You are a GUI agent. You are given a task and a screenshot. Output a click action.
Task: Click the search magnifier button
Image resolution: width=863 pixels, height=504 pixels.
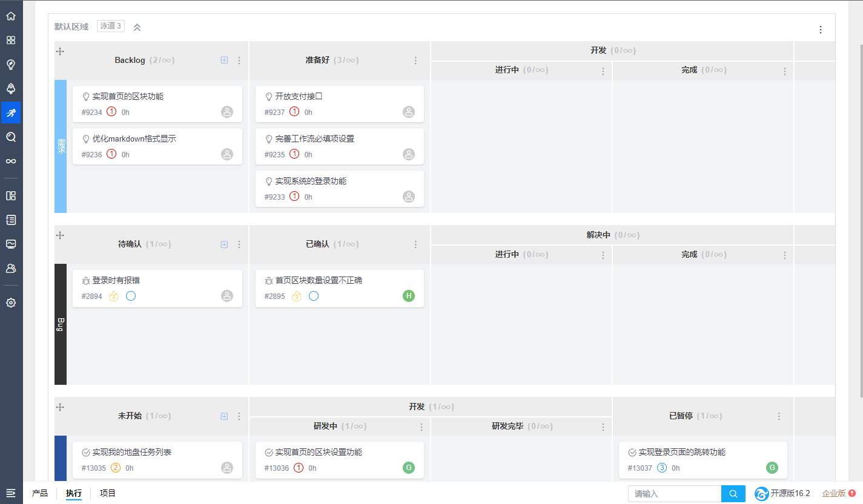click(x=733, y=494)
